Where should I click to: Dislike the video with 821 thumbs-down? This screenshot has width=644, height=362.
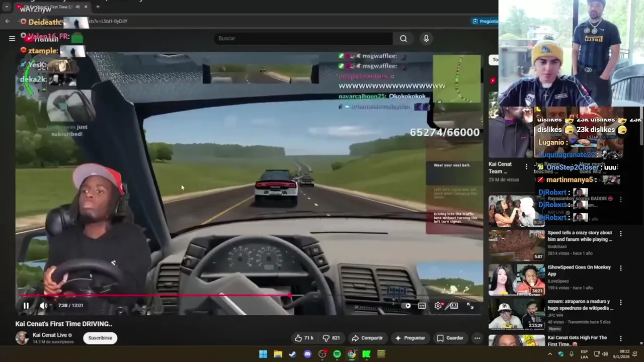[331, 338]
